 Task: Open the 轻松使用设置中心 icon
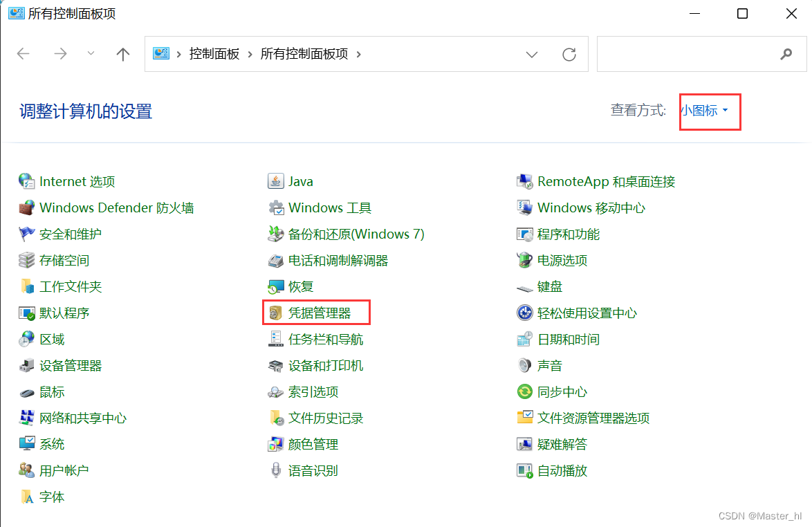[524, 313]
